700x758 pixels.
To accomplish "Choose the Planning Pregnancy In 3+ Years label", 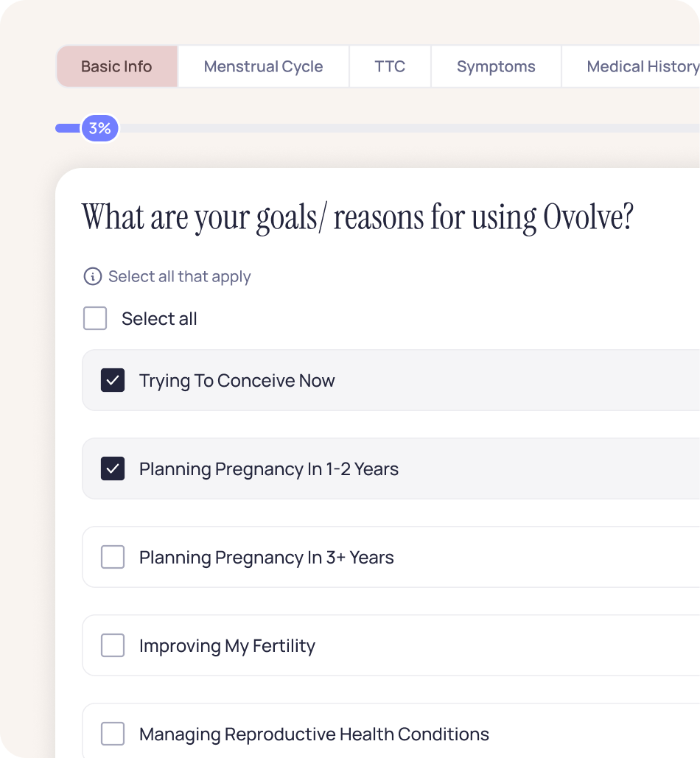I will coord(266,558).
